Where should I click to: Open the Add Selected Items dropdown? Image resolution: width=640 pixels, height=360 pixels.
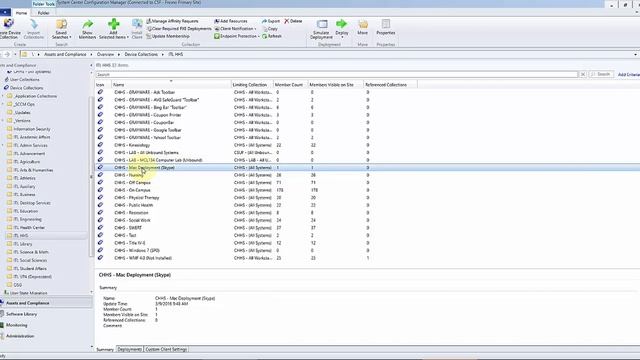pyautogui.click(x=114, y=29)
